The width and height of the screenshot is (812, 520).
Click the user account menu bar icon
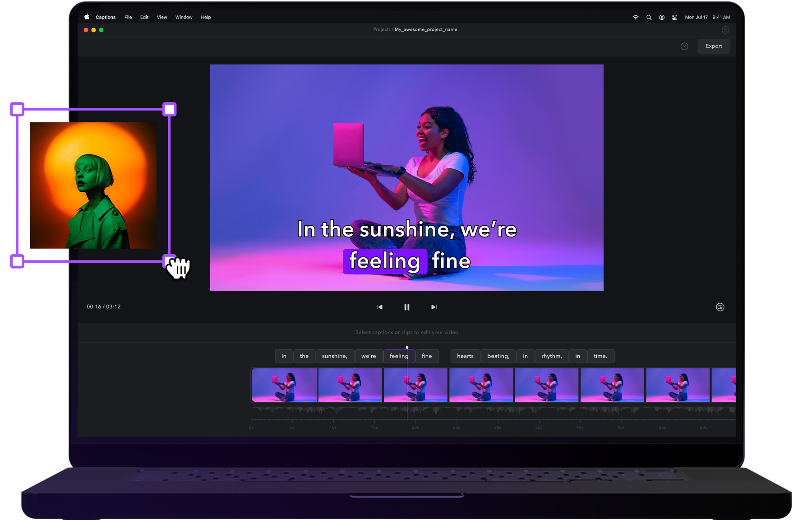click(662, 17)
